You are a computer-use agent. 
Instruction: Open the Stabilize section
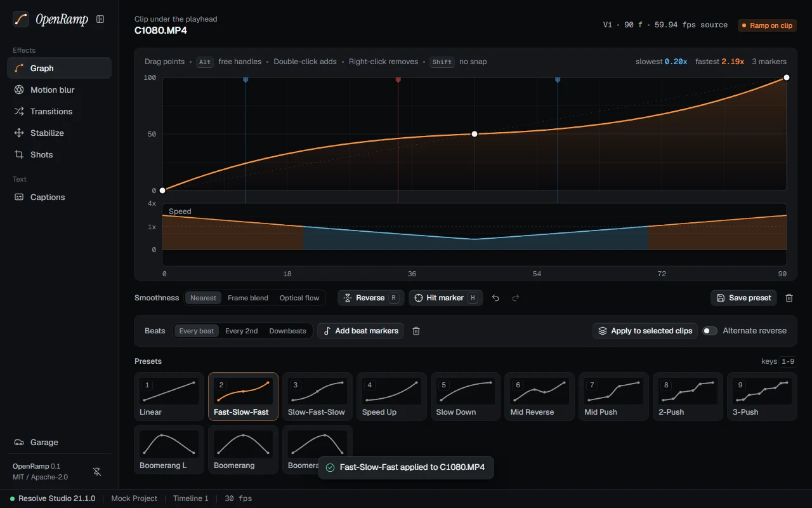60,133
